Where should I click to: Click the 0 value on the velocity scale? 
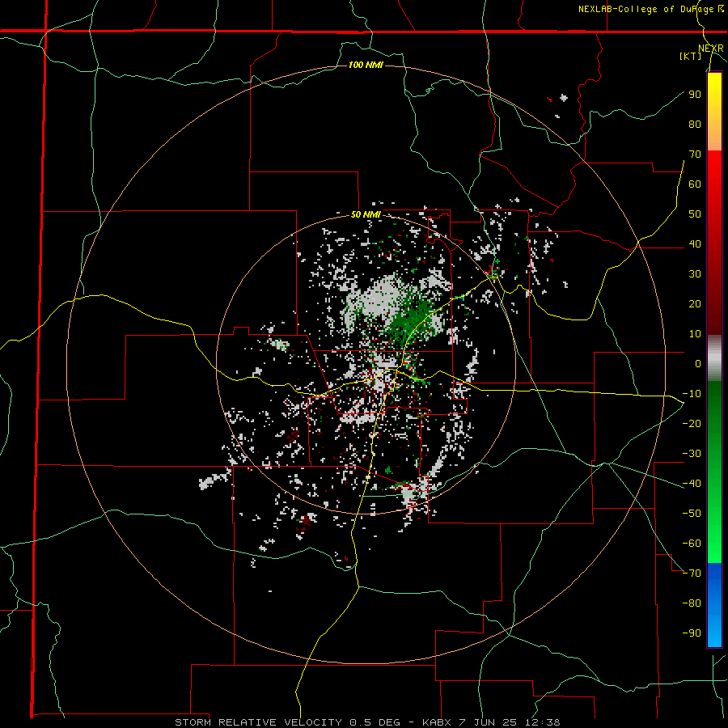(x=698, y=363)
